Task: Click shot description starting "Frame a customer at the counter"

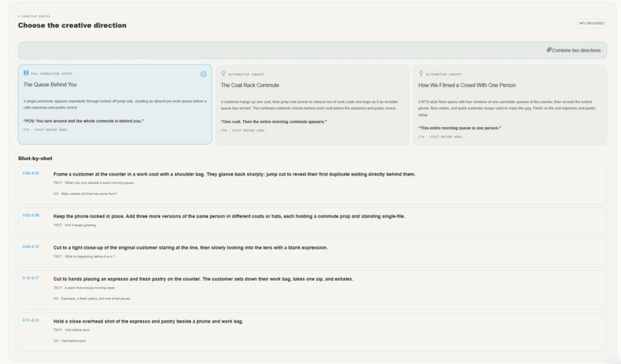Action: coord(234,174)
